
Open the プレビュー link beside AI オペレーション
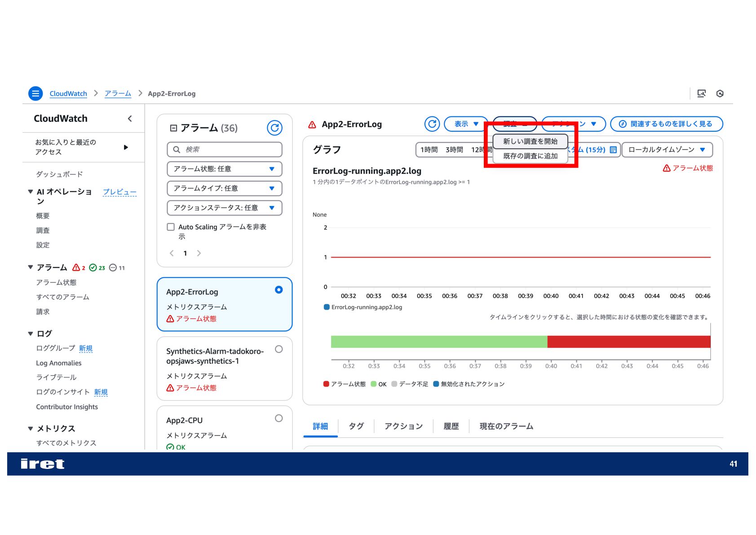click(x=119, y=192)
